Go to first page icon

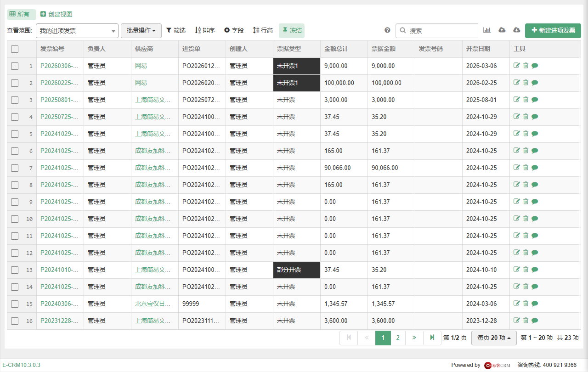pyautogui.click(x=349, y=338)
